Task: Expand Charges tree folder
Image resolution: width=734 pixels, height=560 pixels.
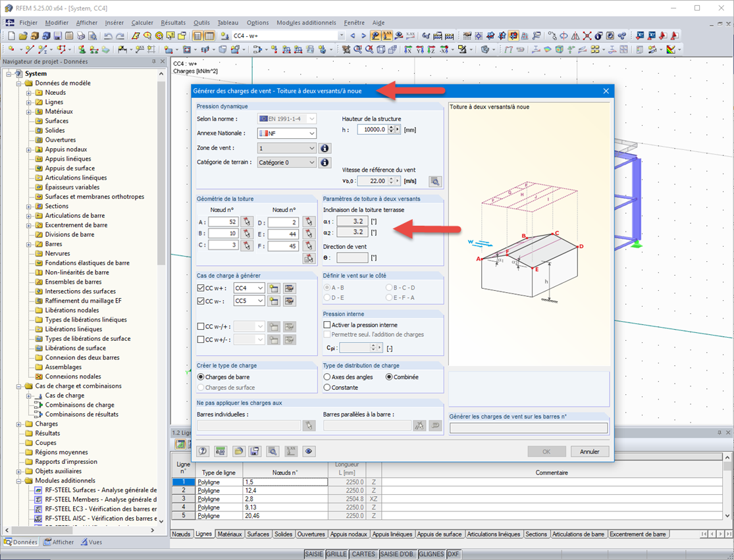Action: [19, 424]
